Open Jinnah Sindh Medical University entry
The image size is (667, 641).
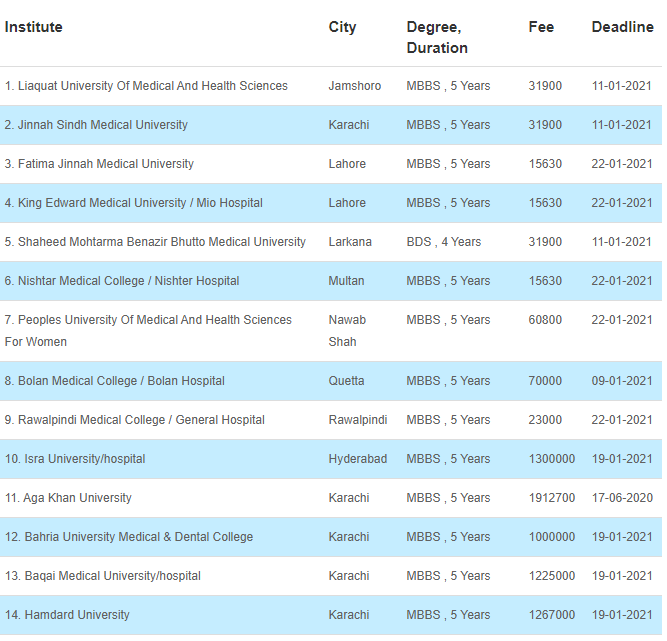[x=96, y=125]
